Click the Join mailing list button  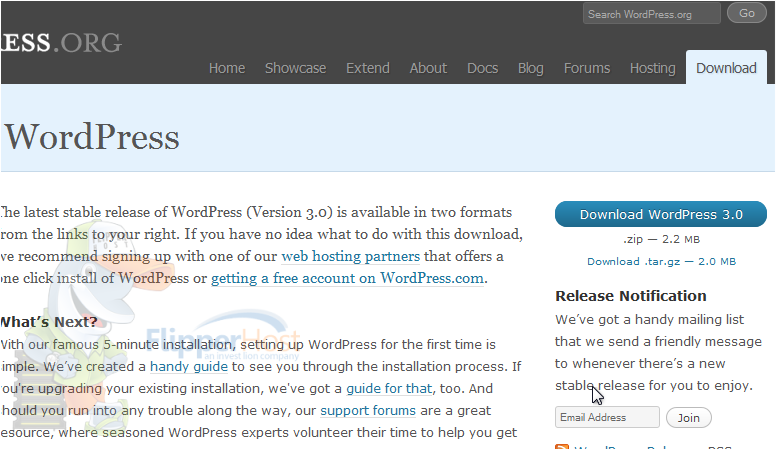pyautogui.click(x=688, y=417)
